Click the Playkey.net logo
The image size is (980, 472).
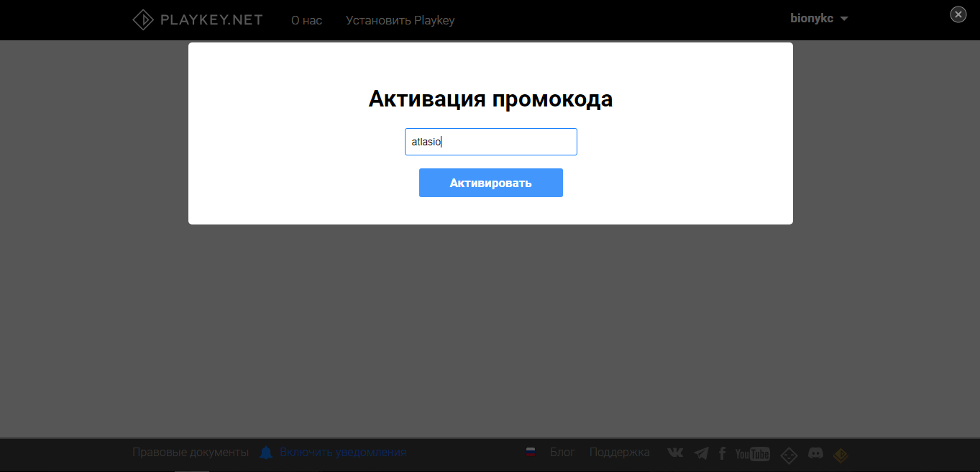[198, 19]
